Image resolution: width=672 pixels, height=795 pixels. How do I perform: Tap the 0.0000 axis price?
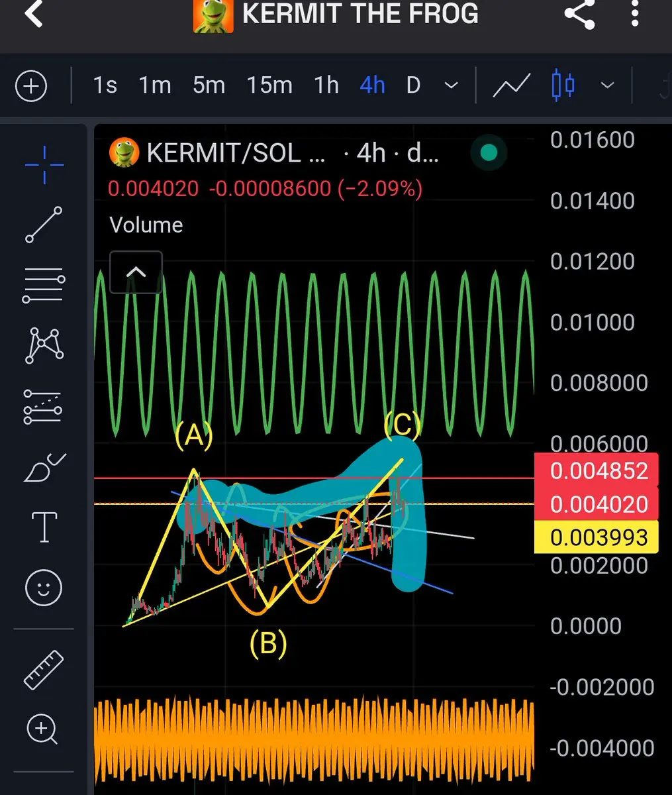(x=586, y=626)
